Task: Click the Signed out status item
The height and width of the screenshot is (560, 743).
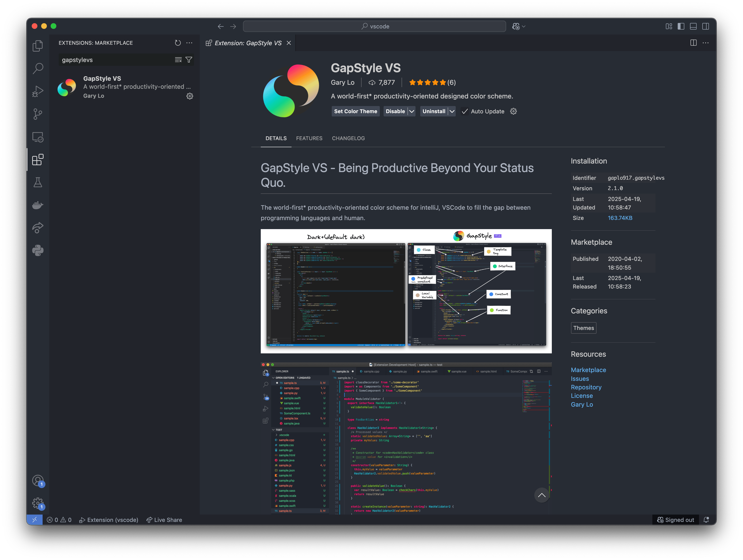Action: [x=675, y=520]
